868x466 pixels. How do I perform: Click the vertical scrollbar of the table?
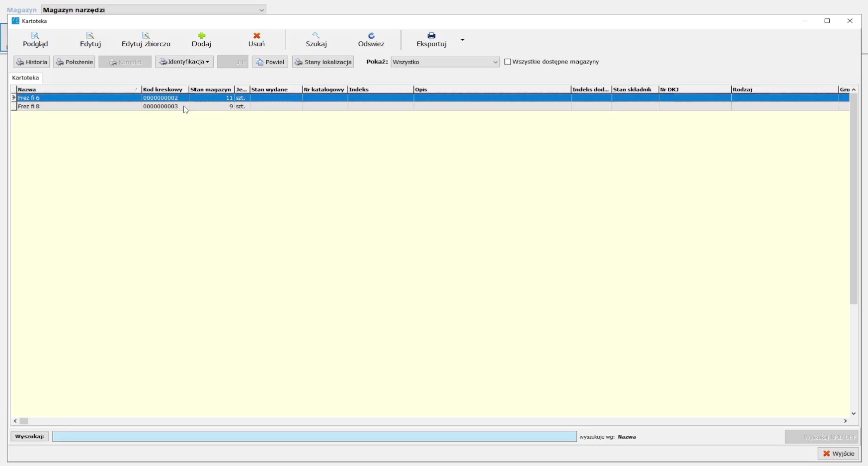[x=854, y=199]
